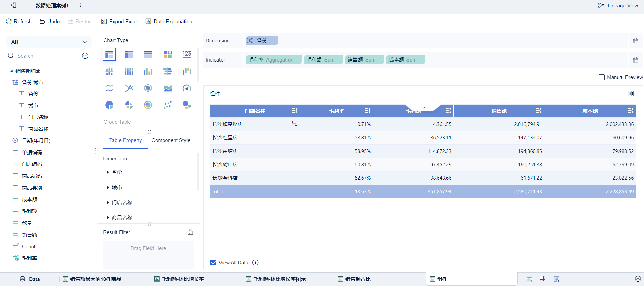Pick the area chart icon
This screenshot has width=644, height=286.
coord(168,88)
